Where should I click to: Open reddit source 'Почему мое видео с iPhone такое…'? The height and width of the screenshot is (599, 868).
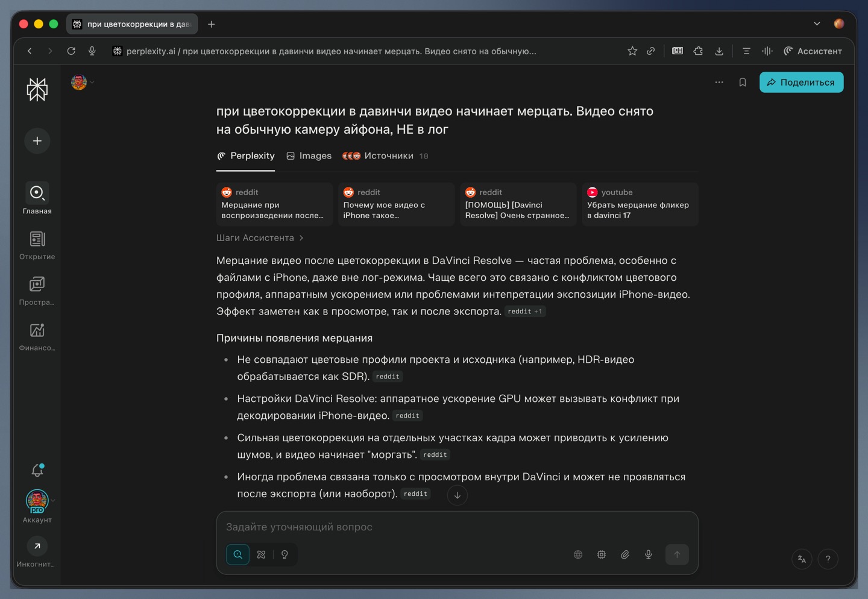[396, 204]
